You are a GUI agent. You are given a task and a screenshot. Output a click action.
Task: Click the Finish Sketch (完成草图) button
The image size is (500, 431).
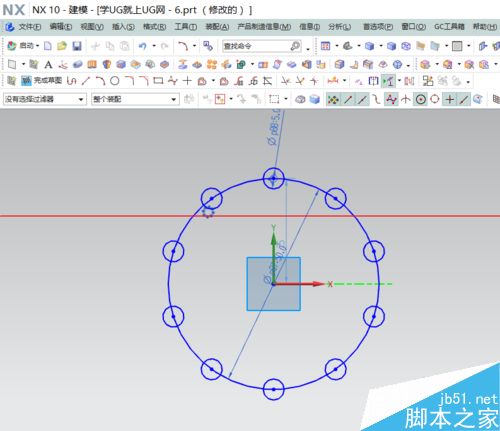[42, 80]
